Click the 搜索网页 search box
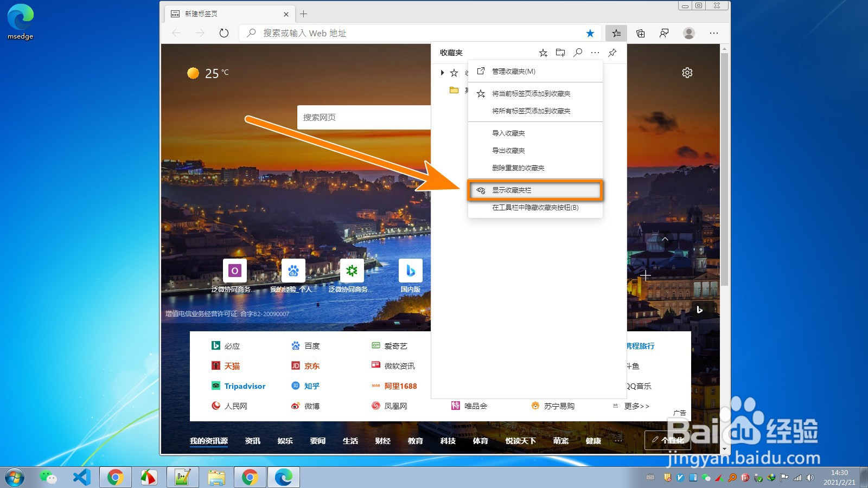The image size is (868, 488). pyautogui.click(x=363, y=117)
